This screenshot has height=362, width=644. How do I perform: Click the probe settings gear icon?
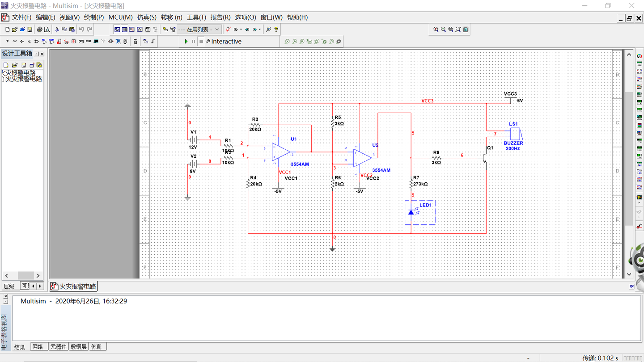(x=339, y=41)
